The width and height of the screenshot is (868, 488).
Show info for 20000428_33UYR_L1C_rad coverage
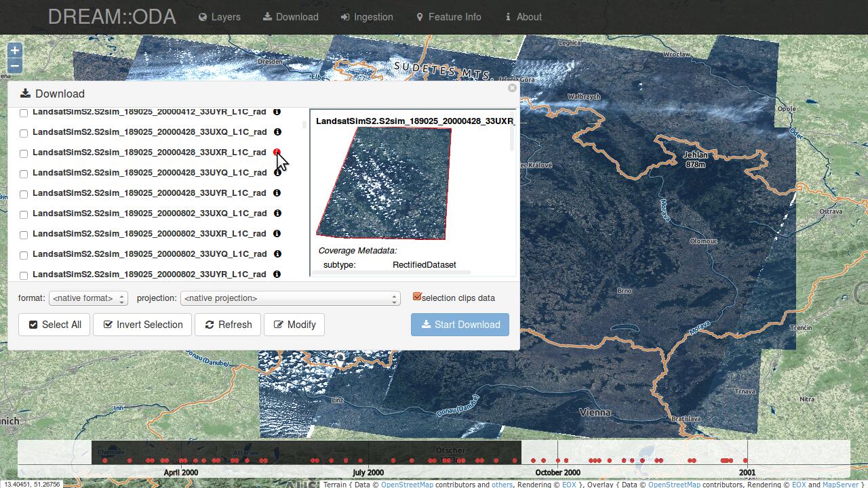pos(277,193)
